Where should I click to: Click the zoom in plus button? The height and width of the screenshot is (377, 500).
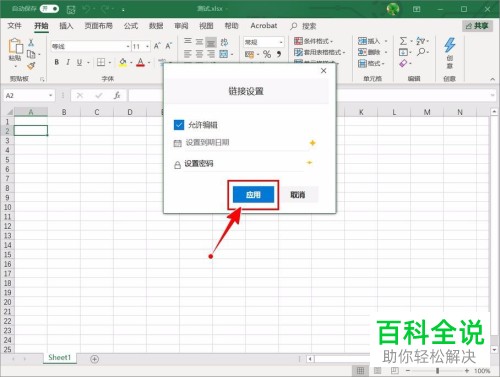[467, 371]
